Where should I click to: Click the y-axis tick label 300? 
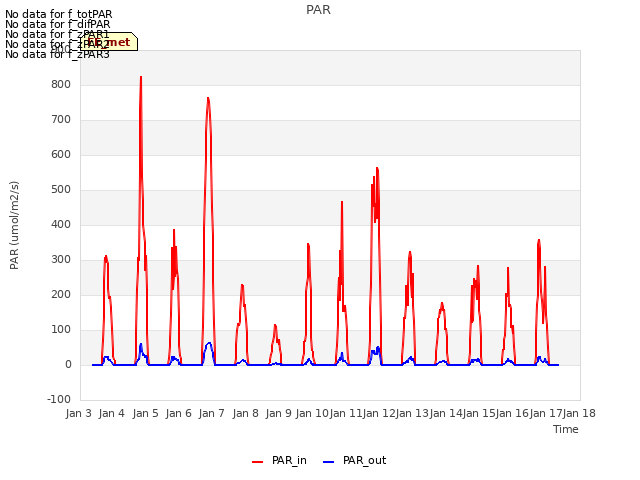click(61, 260)
